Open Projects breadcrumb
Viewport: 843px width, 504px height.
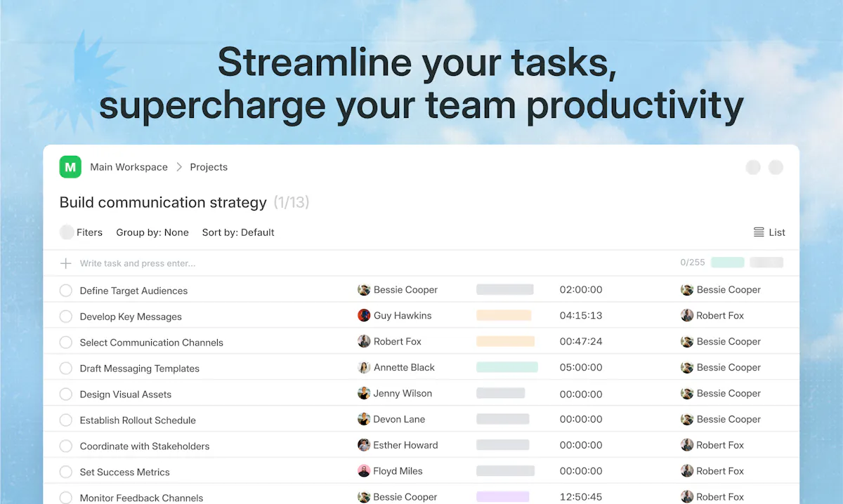[x=209, y=167]
